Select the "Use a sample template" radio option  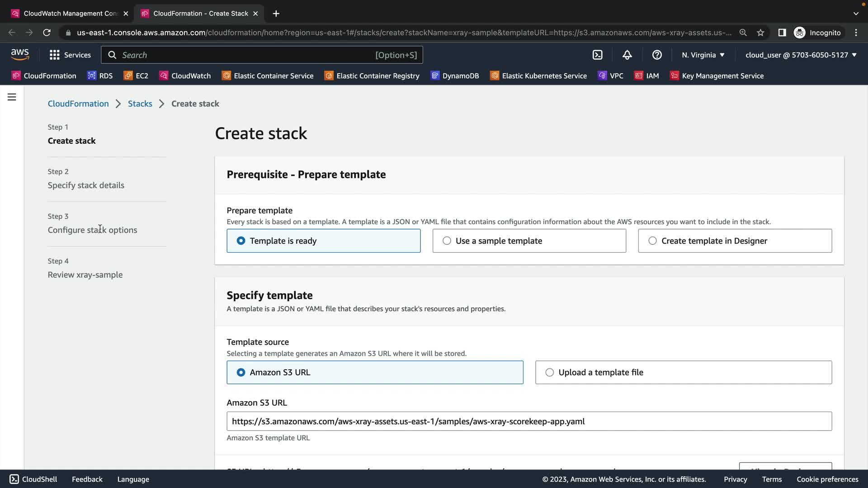tap(447, 241)
